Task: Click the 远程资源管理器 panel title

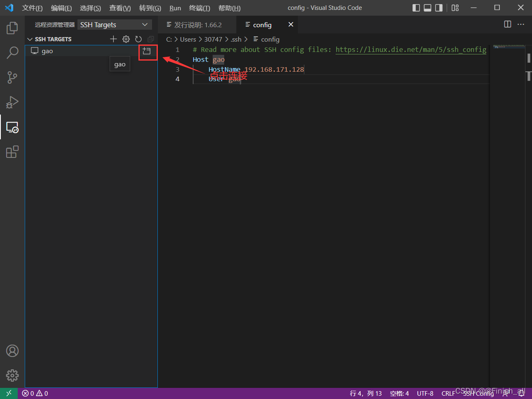Action: pyautogui.click(x=55, y=25)
